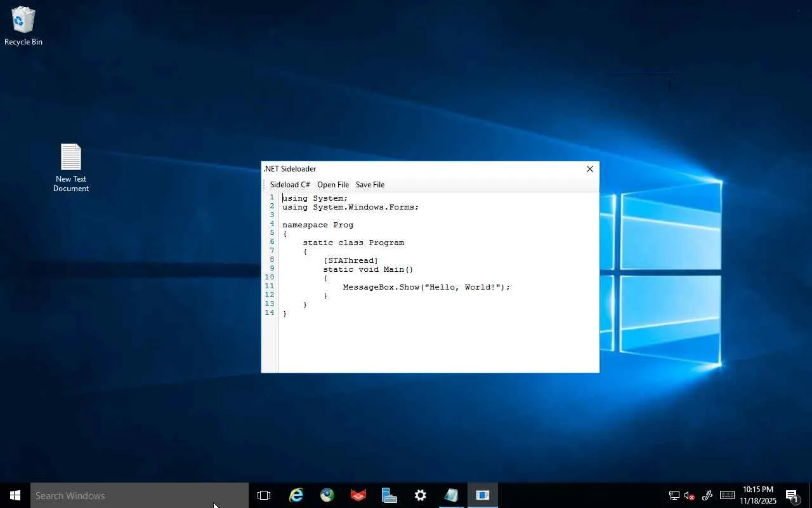Close the .NET Sideloader window
Screen dimensions: 812x508
(x=590, y=169)
